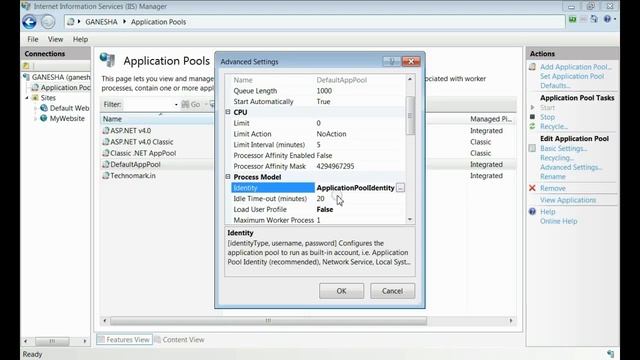Click OK in Advanced Settings dialog

pyautogui.click(x=341, y=291)
